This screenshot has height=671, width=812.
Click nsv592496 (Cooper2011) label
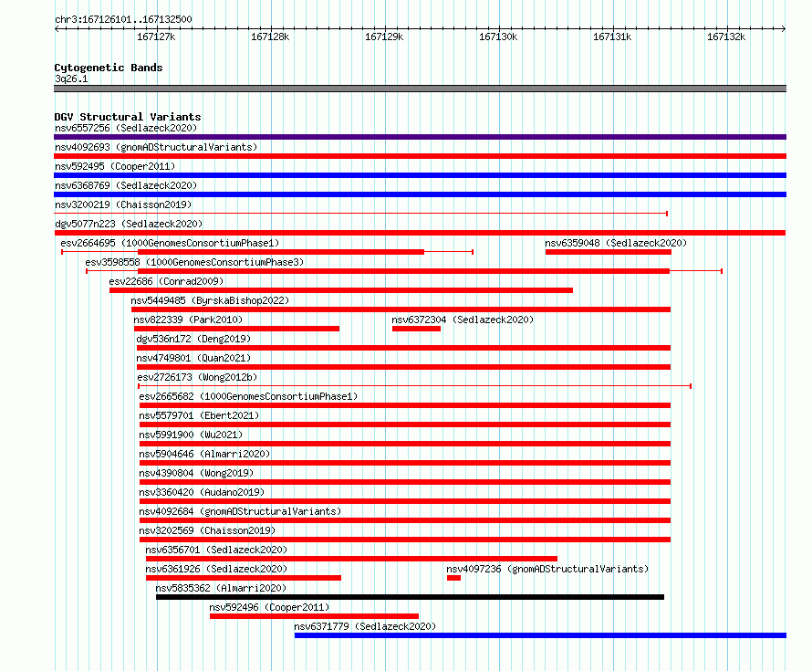(269, 607)
